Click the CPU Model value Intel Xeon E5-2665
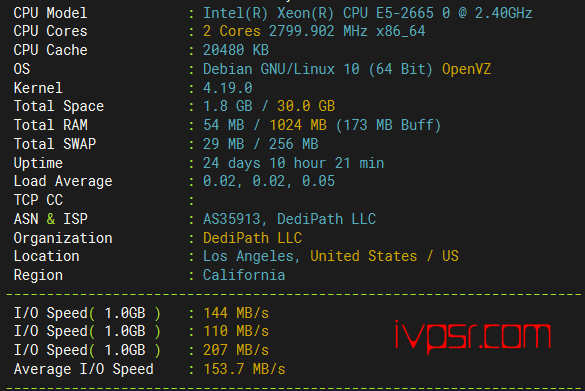Screen dimensions: 585x391 pos(367,13)
